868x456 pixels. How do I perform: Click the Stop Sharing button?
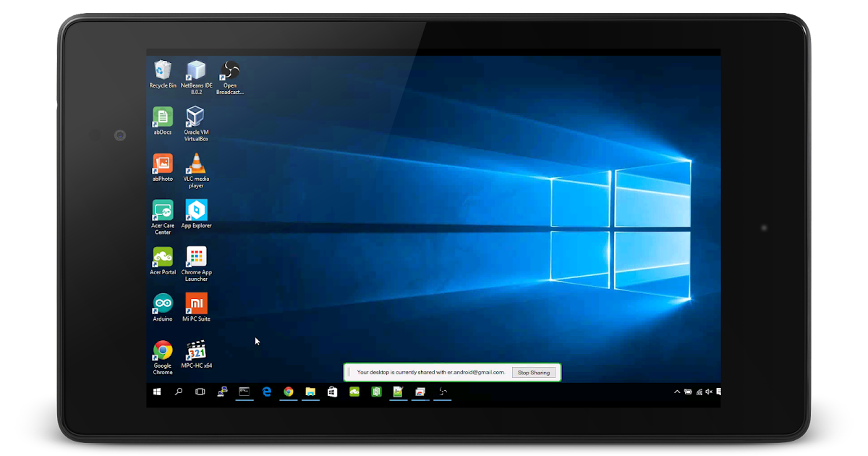(535, 373)
